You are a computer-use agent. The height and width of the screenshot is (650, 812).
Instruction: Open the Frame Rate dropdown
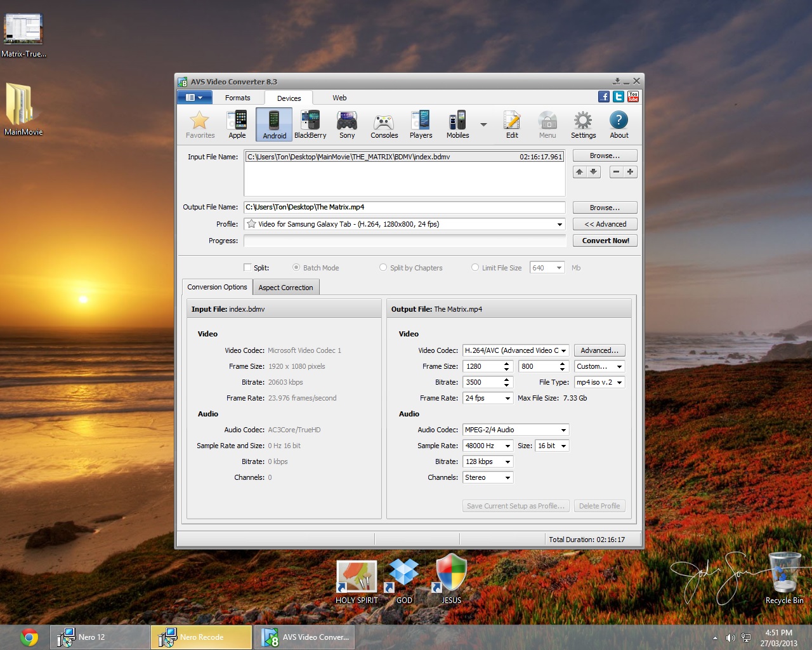click(x=488, y=398)
